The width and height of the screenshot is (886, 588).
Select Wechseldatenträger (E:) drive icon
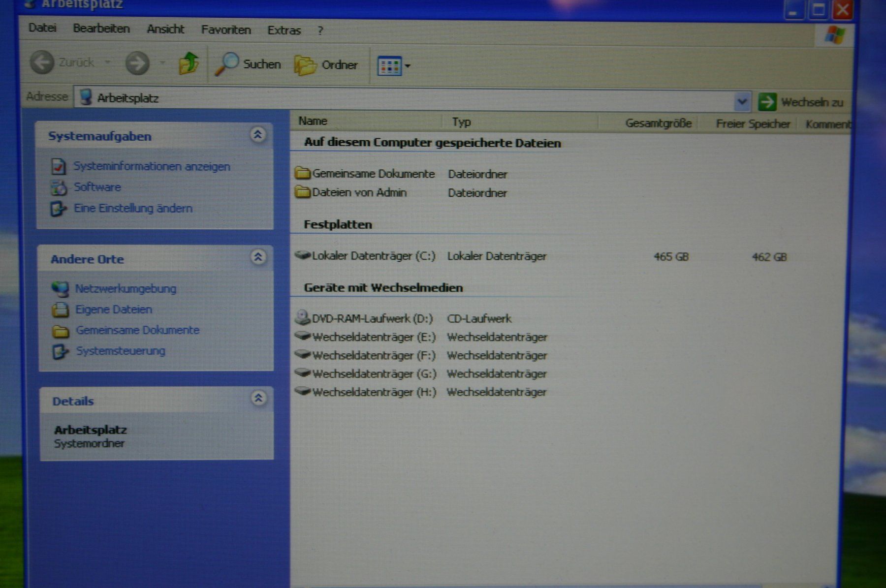pyautogui.click(x=303, y=337)
